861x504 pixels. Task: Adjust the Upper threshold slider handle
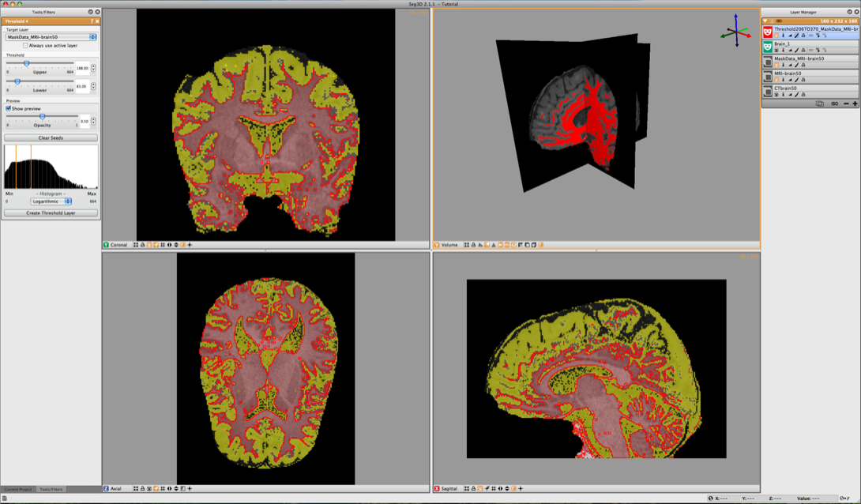pyautogui.click(x=26, y=64)
